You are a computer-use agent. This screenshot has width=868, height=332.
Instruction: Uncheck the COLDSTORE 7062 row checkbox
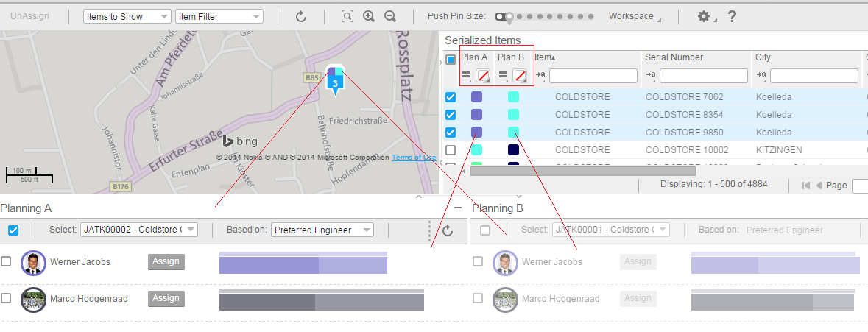451,97
